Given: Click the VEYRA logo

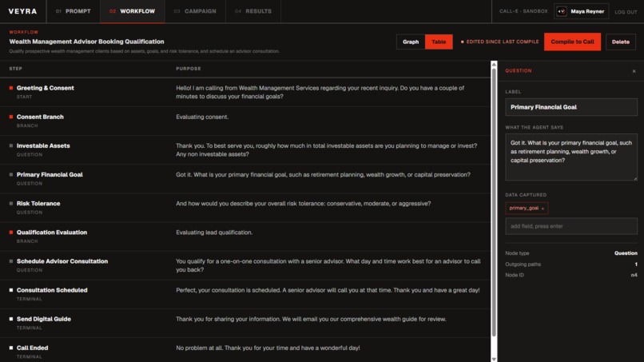Looking at the screenshot, I should [22, 11].
